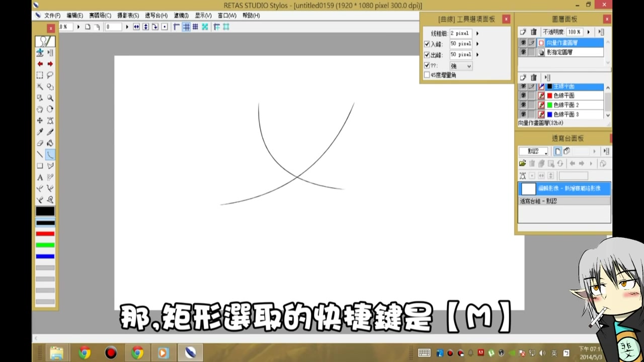
Task: Choose the Eraser tool
Action: click(40, 143)
